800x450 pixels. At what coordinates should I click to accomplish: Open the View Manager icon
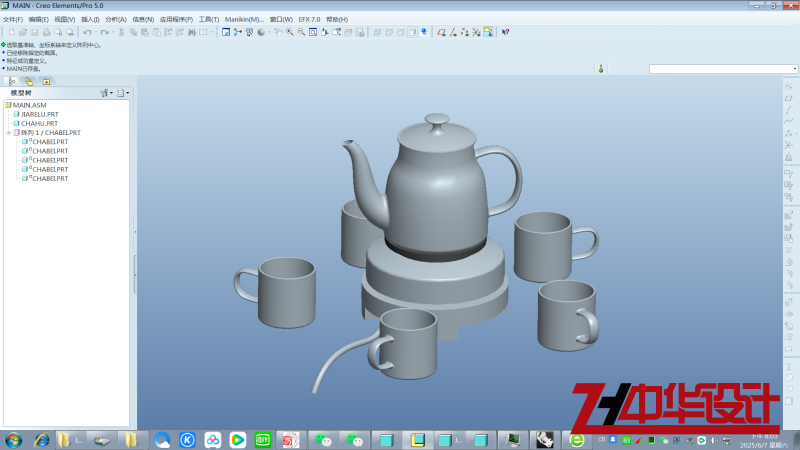point(360,32)
